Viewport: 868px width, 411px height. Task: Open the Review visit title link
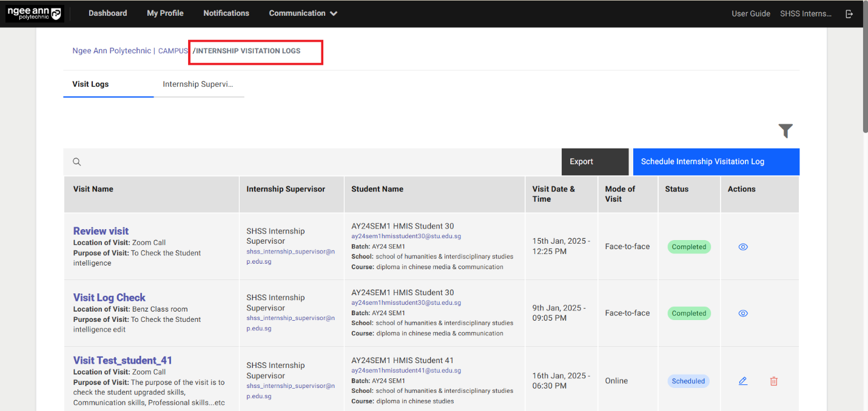101,231
